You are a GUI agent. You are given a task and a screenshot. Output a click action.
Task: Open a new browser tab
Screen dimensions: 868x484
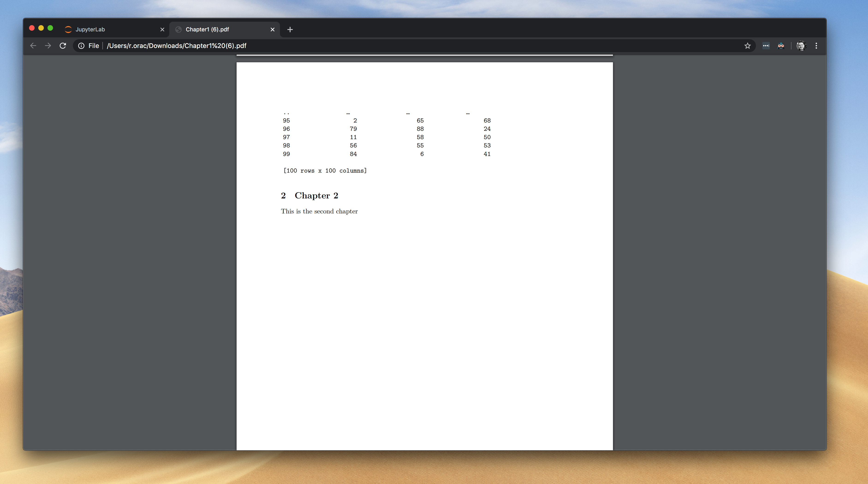290,30
